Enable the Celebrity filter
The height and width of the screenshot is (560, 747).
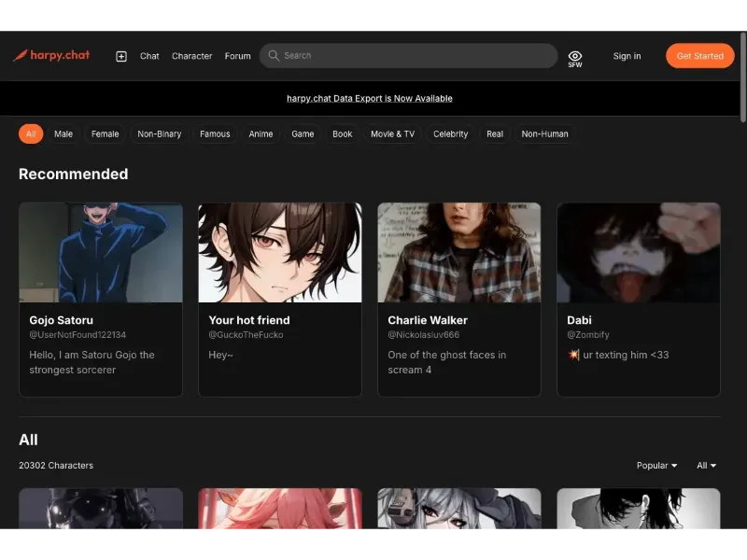click(451, 133)
